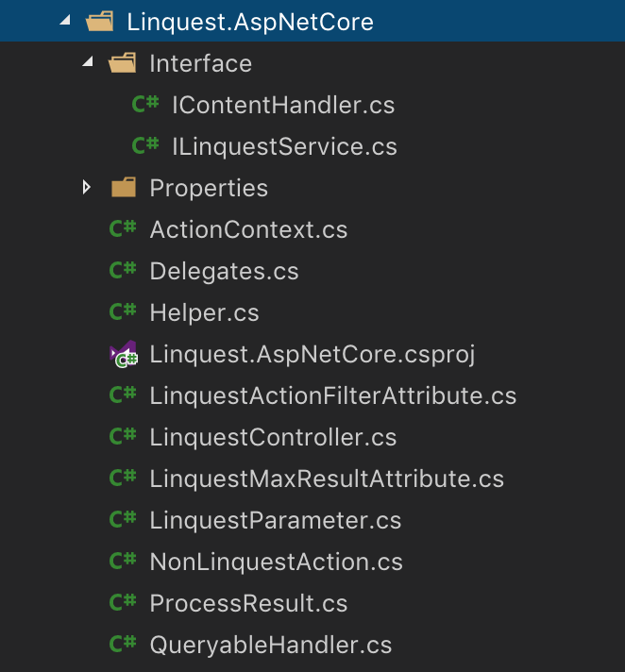Collapse the Interface folder arrow
The width and height of the screenshot is (625, 672).
[x=88, y=63]
